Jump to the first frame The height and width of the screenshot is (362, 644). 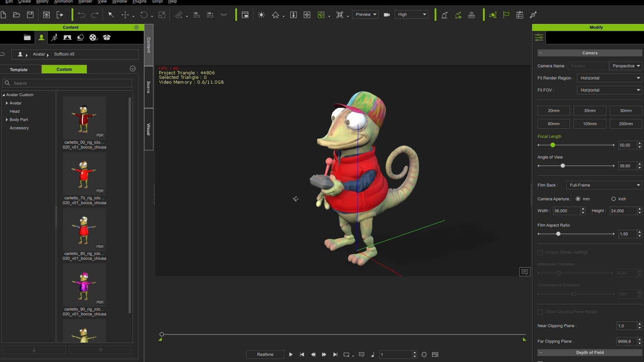click(x=302, y=354)
